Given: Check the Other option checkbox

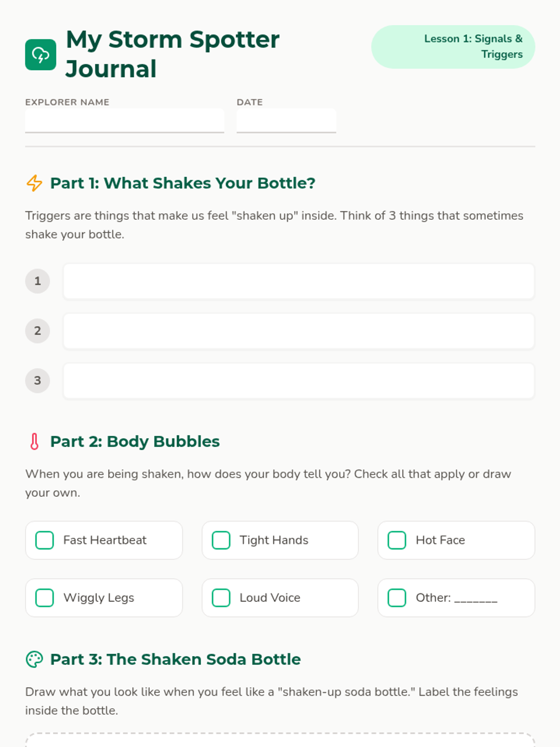Looking at the screenshot, I should tap(397, 598).
